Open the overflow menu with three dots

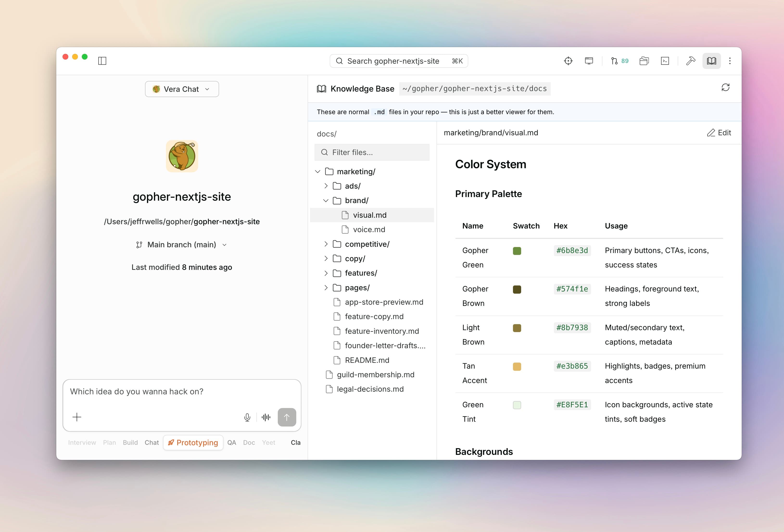[x=730, y=61]
